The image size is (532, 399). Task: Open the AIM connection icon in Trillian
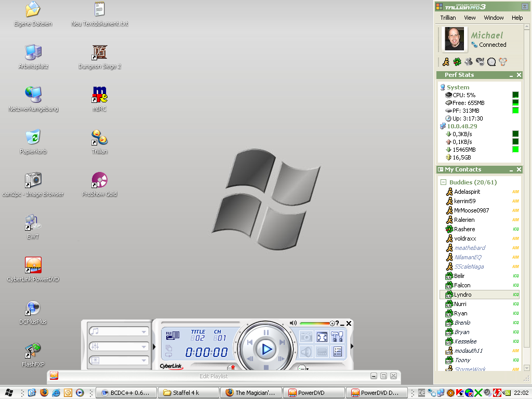pos(446,62)
